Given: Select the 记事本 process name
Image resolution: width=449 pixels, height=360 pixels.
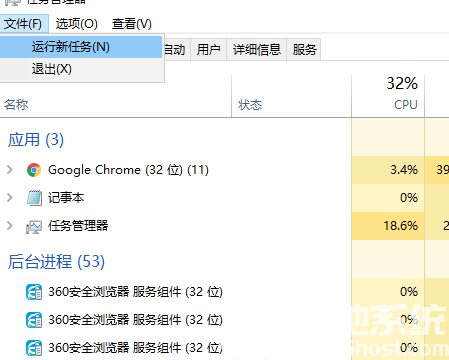Looking at the screenshot, I should [x=66, y=198].
